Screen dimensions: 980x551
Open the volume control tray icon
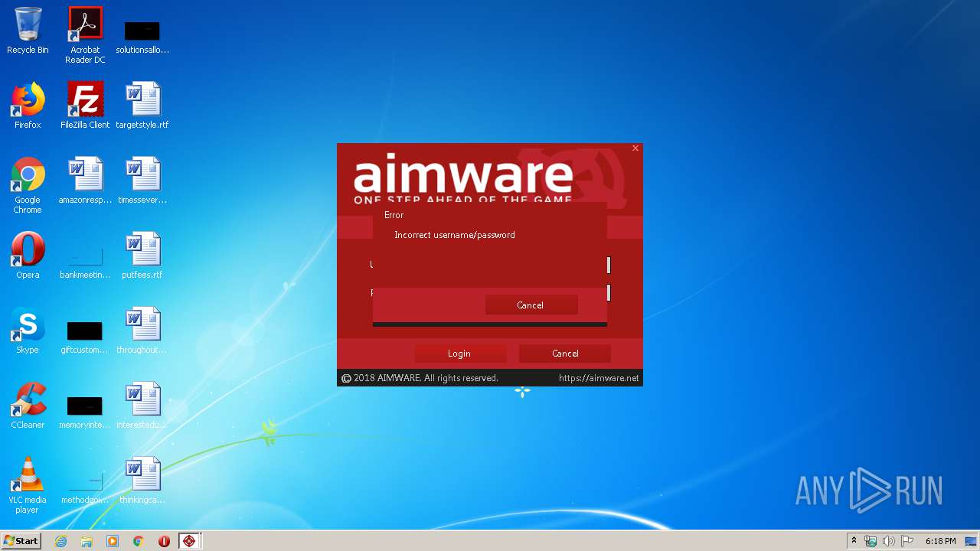pos(889,541)
